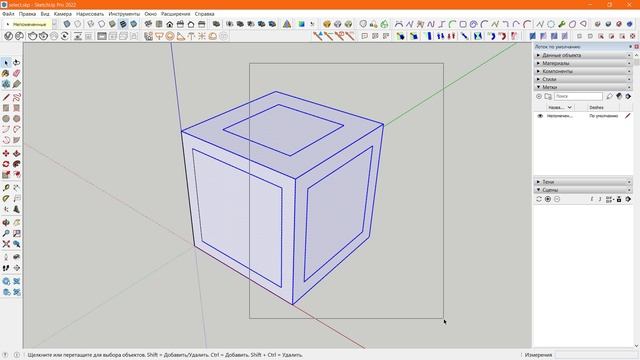This screenshot has height=360, width=640.
Task: Expand the Материалы panel
Action: click(583, 63)
